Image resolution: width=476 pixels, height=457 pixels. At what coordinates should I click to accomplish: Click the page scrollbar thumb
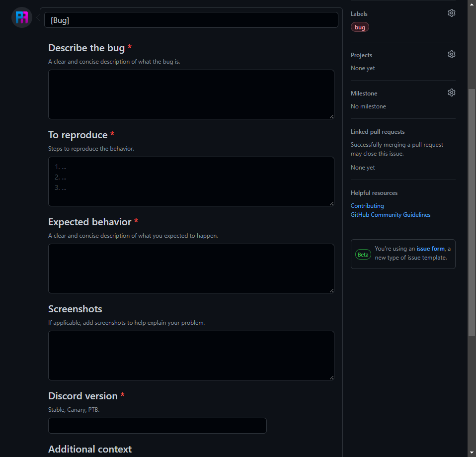pyautogui.click(x=472, y=212)
